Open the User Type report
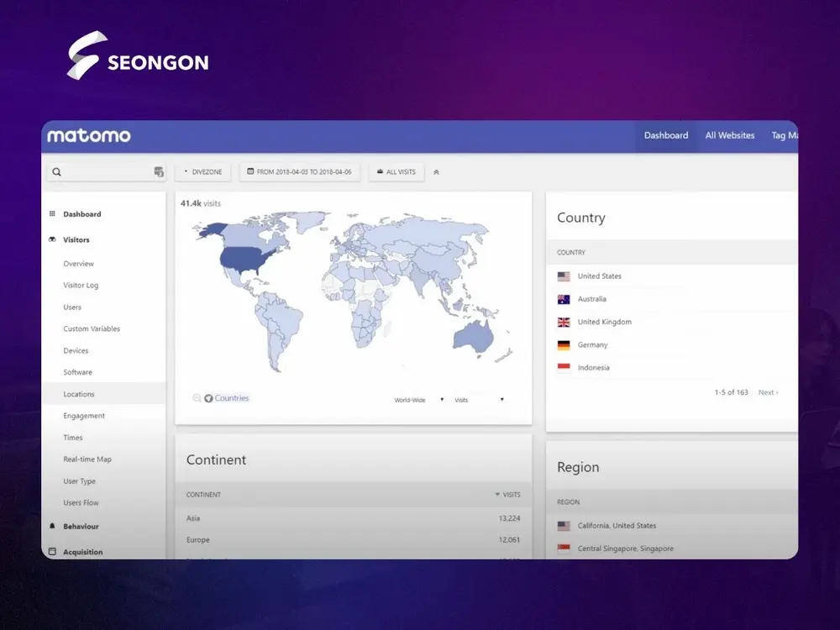This screenshot has height=630, width=840. pyautogui.click(x=79, y=481)
